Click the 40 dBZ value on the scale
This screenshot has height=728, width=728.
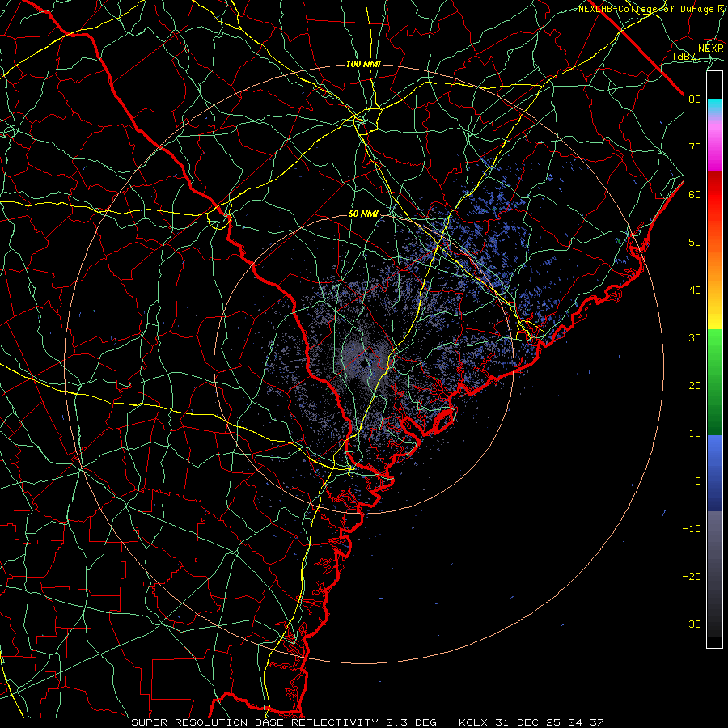point(695,290)
